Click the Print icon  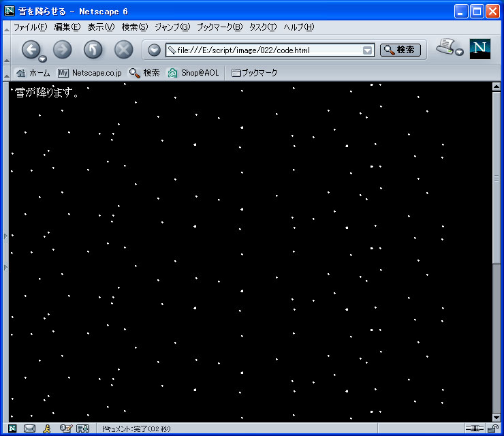446,46
